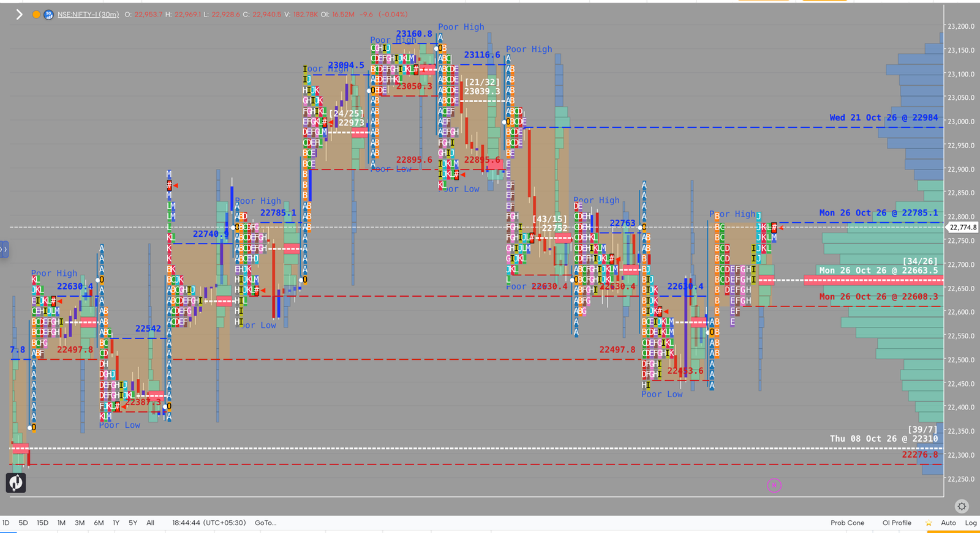980x533 pixels.
Task: Click the Mon 26 Oct 26 @ 22608.3 label
Action: pos(878,297)
